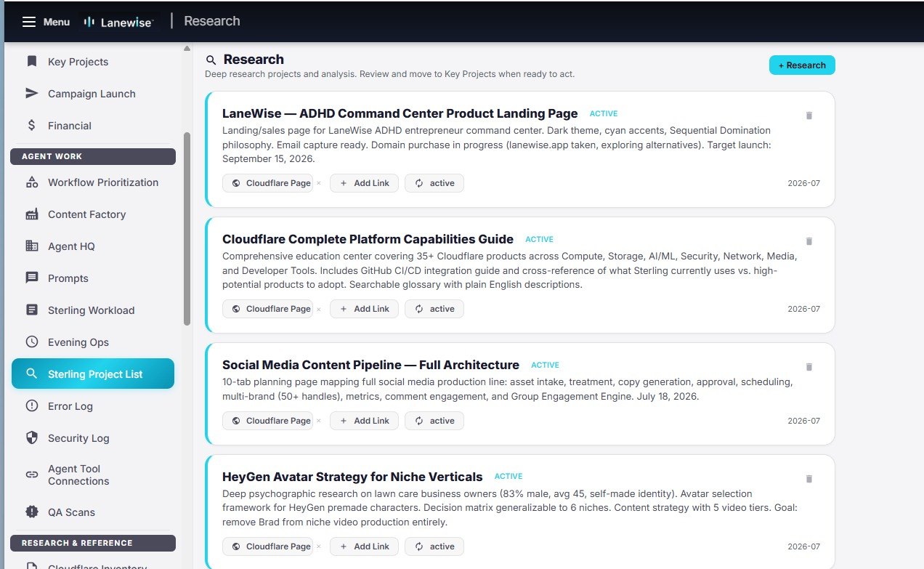Open Cloudflare Complete Platform Capabilities Guide title
924x569 pixels.
[368, 239]
